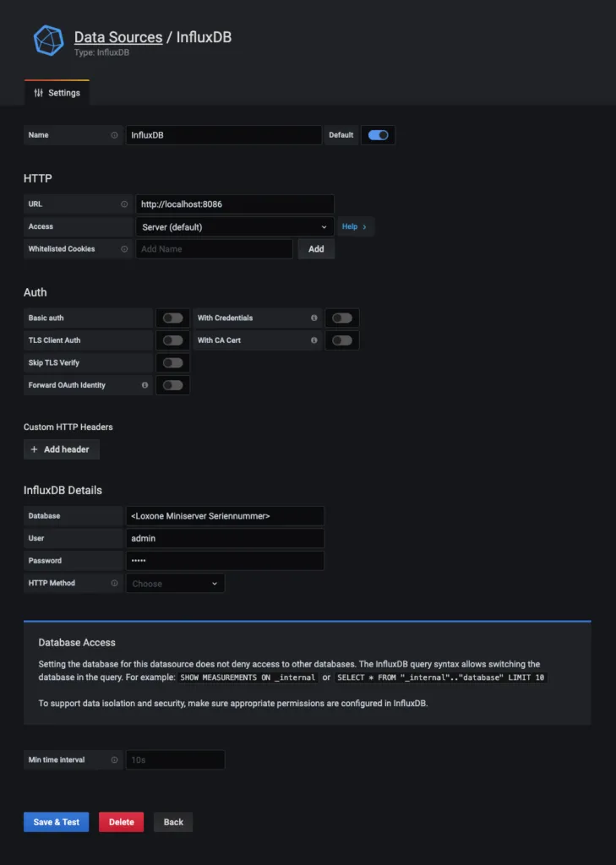616x865 pixels.
Task: Expand the Access Help section
Action: (x=354, y=226)
